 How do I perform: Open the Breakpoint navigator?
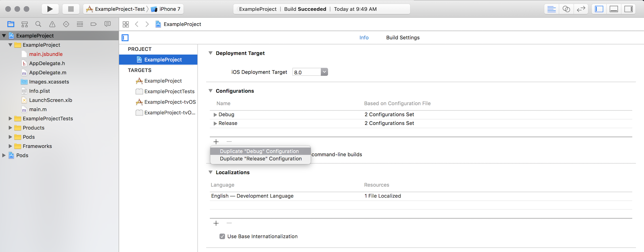pos(94,24)
